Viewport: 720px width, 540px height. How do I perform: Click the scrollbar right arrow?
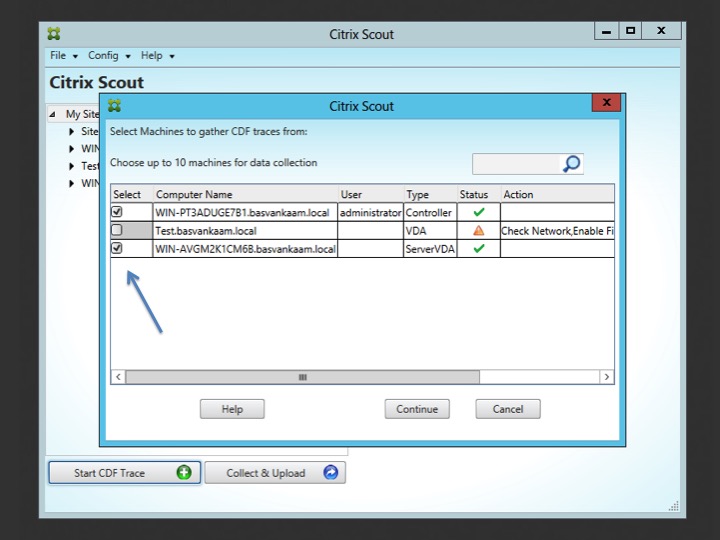click(607, 377)
